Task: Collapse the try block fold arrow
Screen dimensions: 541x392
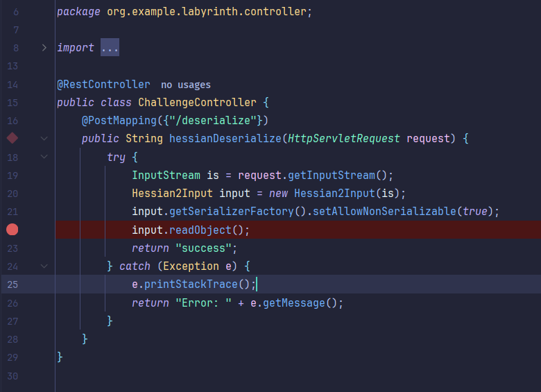Action: coord(44,157)
